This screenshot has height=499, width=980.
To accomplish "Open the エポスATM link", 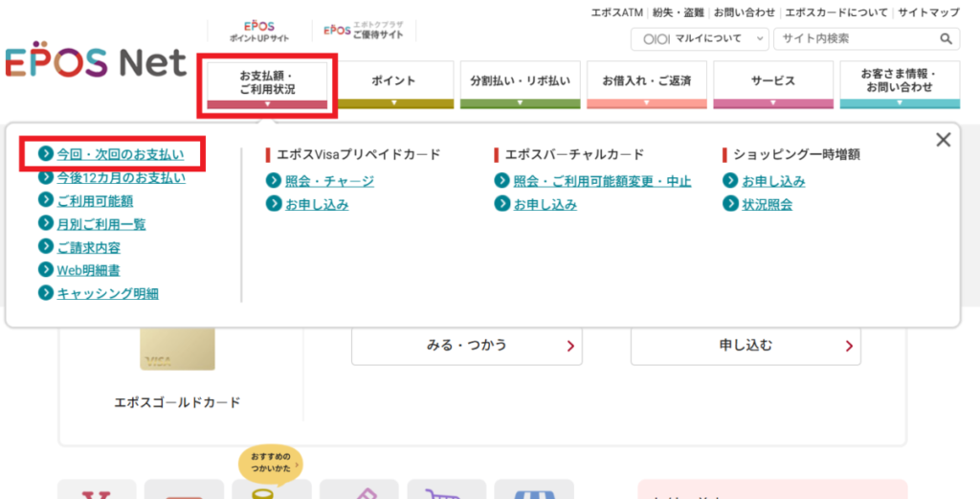I will [x=617, y=12].
